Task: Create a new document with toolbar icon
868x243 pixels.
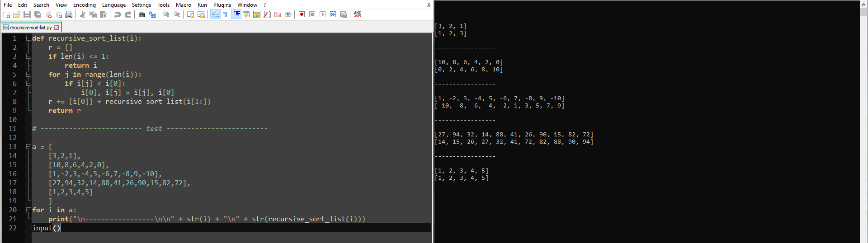Action: (7, 14)
